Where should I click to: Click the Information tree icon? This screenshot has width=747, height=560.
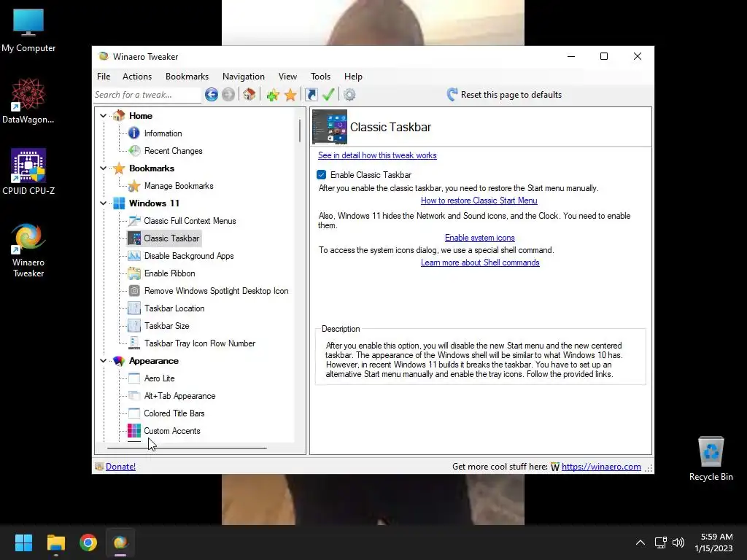pos(134,133)
